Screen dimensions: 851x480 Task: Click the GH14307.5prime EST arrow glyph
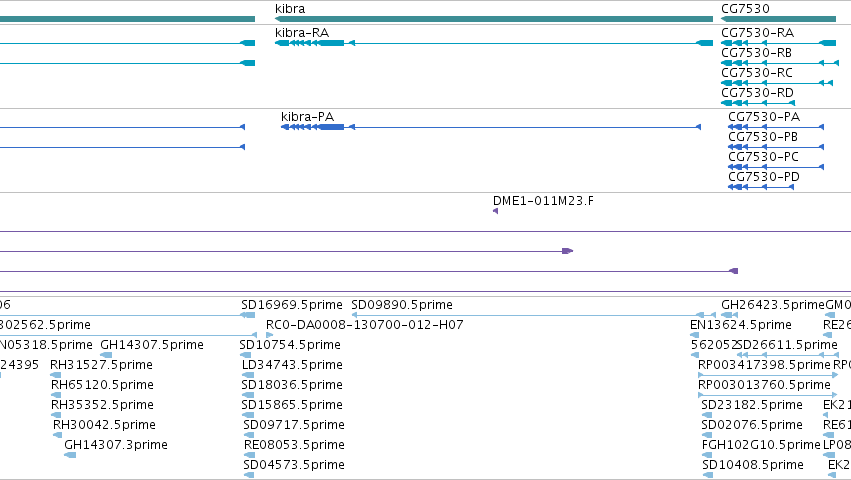click(x=106, y=355)
